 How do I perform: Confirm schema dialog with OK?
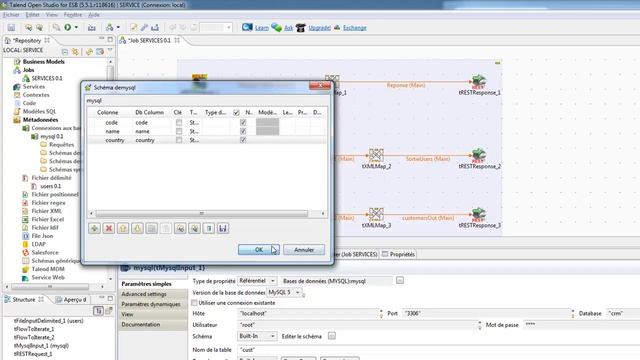point(259,249)
